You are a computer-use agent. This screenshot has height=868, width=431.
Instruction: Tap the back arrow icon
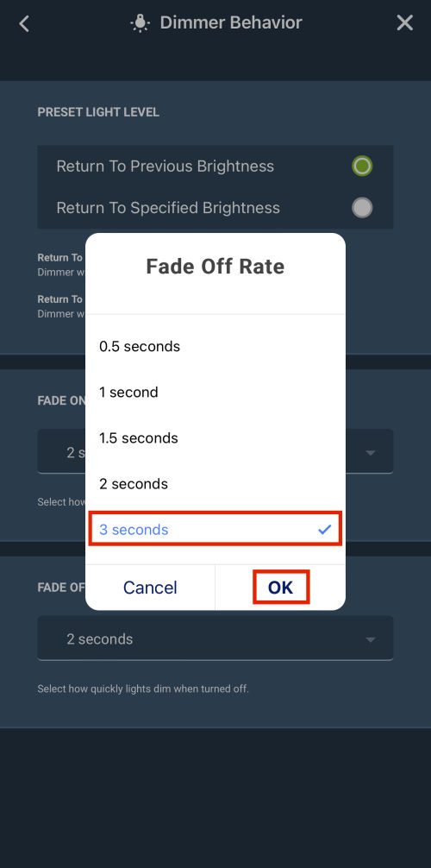click(x=24, y=23)
